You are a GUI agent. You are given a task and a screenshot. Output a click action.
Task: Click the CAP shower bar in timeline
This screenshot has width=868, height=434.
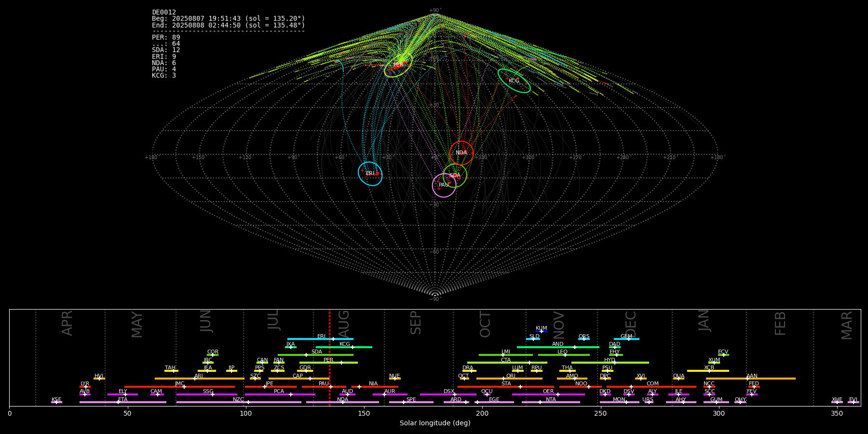(x=299, y=379)
